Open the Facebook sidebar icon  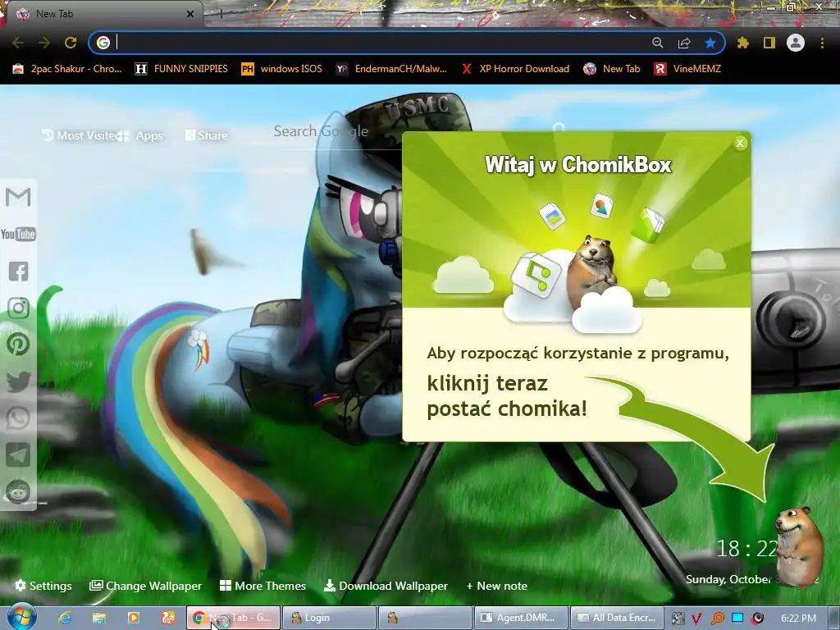pyautogui.click(x=18, y=271)
